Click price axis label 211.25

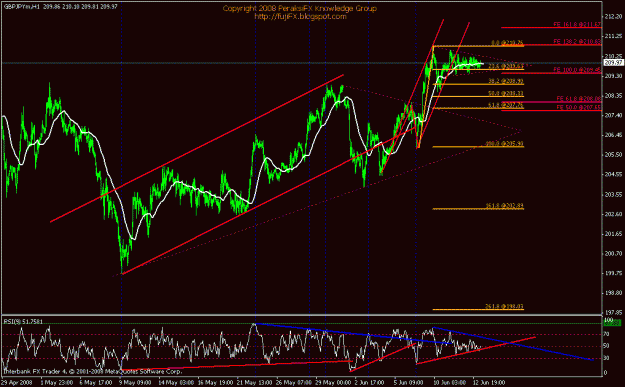pos(614,36)
